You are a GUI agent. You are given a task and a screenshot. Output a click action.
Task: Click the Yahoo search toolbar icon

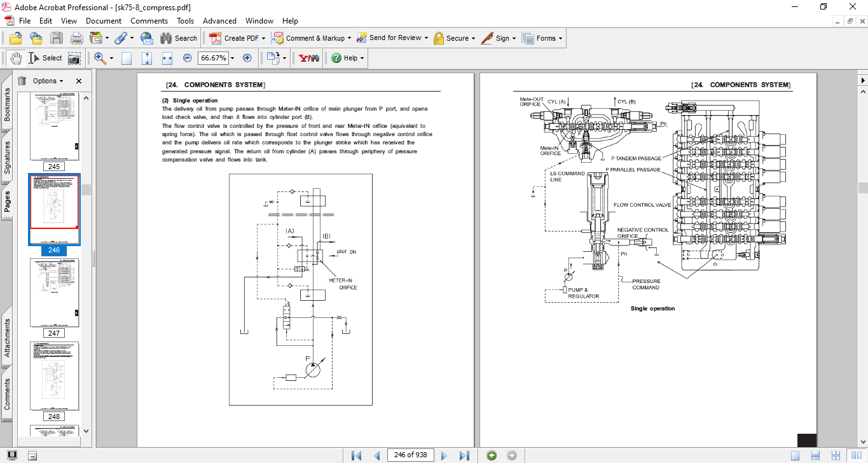308,58
